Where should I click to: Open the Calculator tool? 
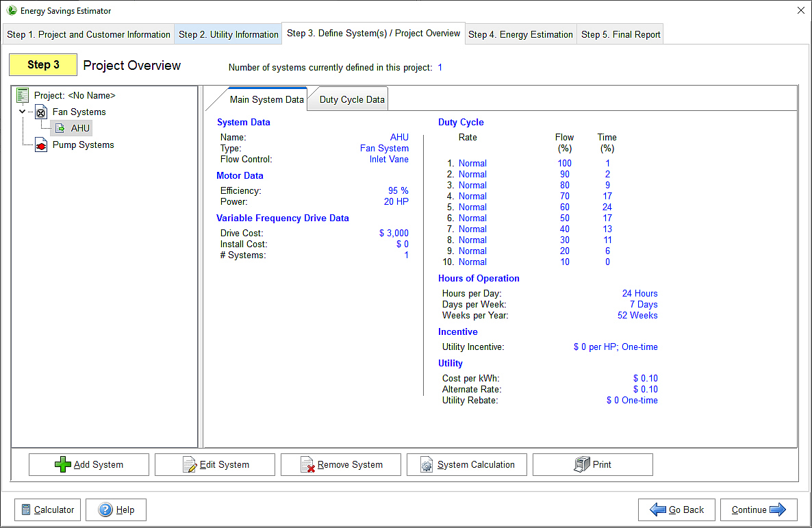click(47, 510)
